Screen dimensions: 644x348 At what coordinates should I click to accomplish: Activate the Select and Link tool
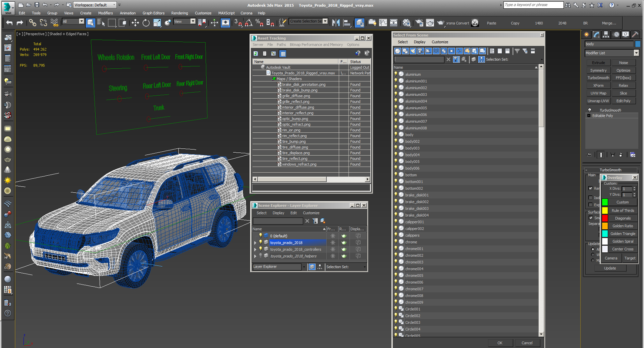33,23
